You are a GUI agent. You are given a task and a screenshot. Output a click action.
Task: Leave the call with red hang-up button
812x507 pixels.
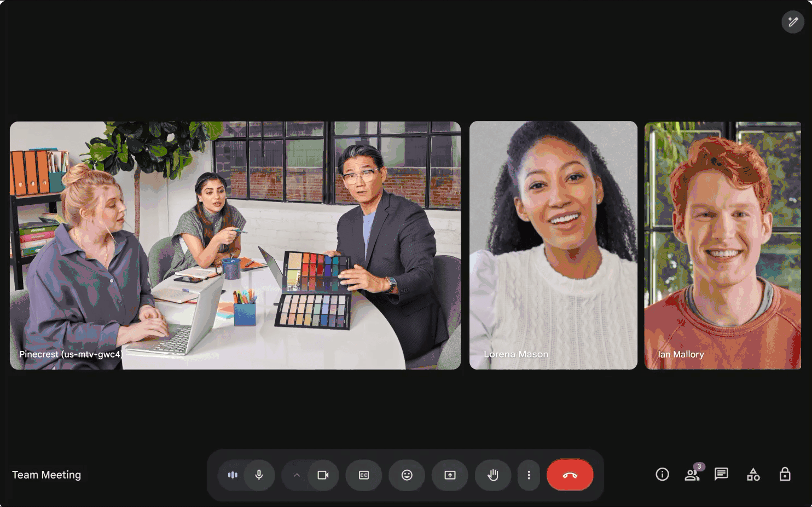pyautogui.click(x=570, y=475)
